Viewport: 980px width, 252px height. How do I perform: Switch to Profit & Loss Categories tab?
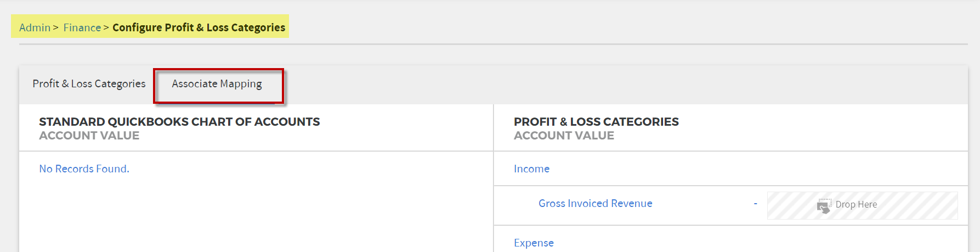tap(89, 83)
